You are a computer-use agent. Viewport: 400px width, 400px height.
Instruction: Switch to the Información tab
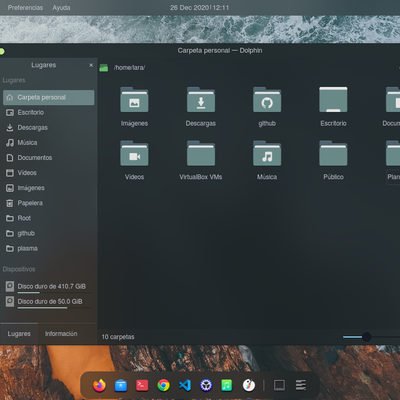61,334
